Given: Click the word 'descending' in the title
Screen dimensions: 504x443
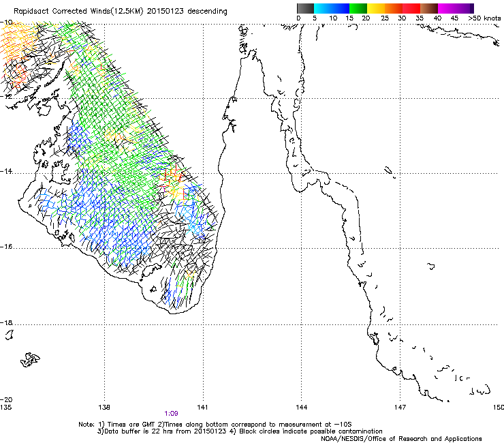Looking at the screenshot, I should tap(207, 12).
